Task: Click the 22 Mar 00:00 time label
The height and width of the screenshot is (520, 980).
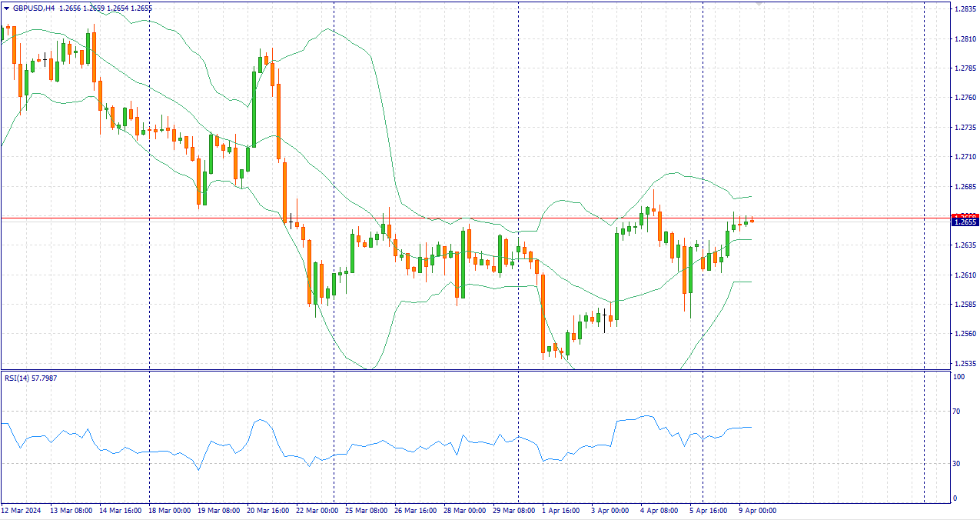Action: pos(317,510)
